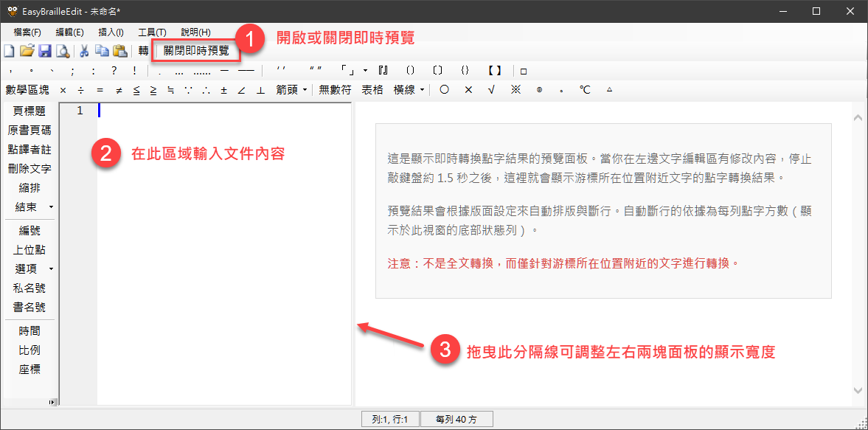This screenshot has width=868, height=430.
Task: Open the 檔案(F) menu
Action: (27, 32)
